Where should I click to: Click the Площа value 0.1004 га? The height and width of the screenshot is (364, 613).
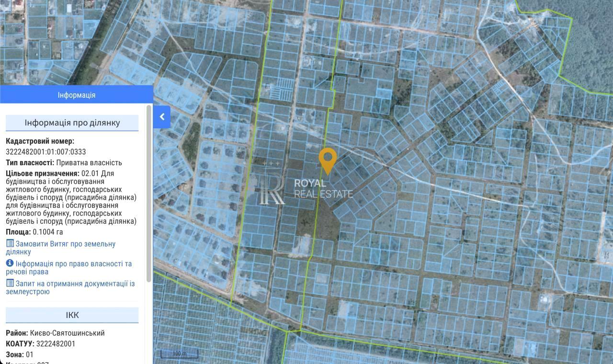click(47, 232)
